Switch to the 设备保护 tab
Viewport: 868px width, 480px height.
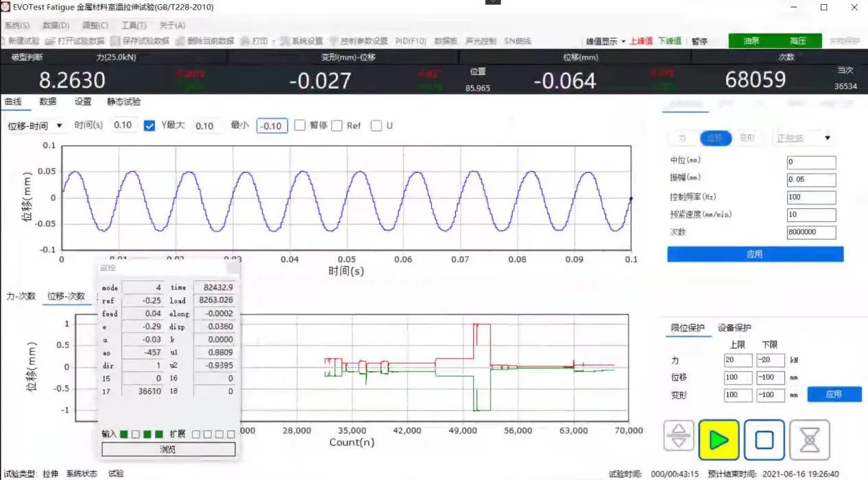point(734,328)
